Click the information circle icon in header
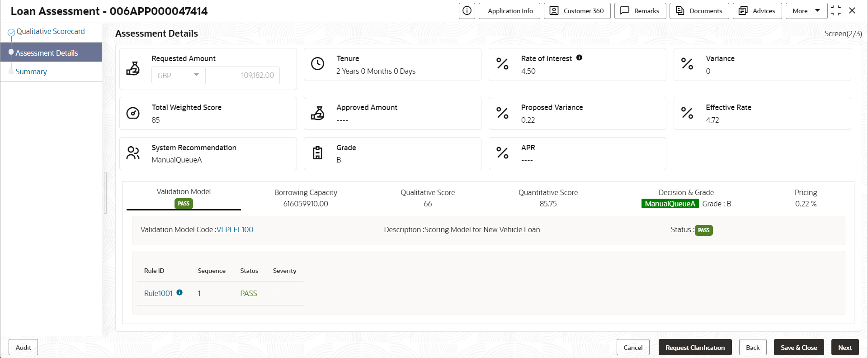Screen dimensions: 868x358 467,11
